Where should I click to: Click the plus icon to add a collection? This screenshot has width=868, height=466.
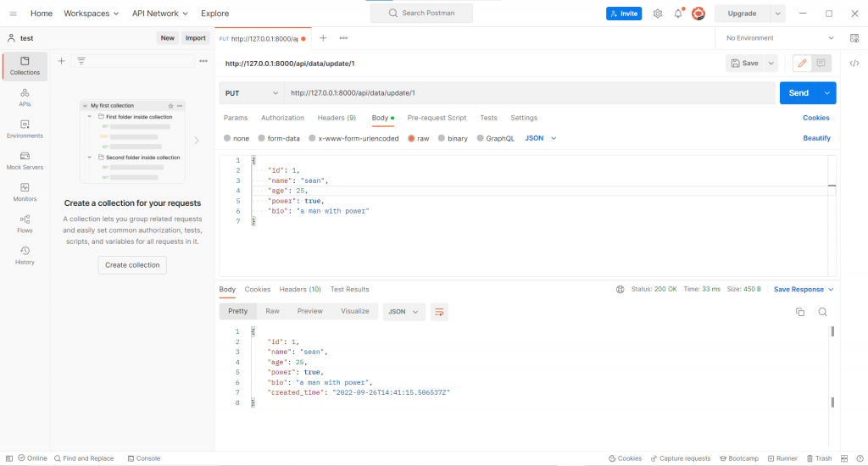tap(61, 61)
